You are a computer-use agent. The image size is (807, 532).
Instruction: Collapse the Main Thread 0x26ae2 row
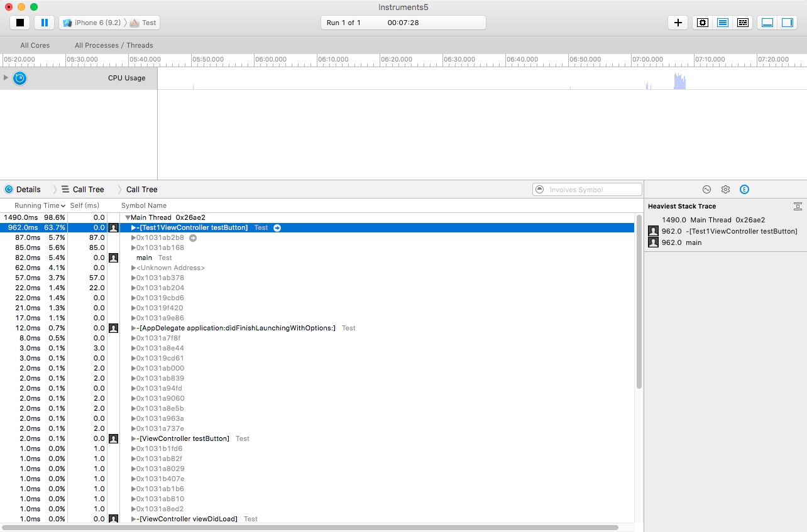click(x=128, y=217)
